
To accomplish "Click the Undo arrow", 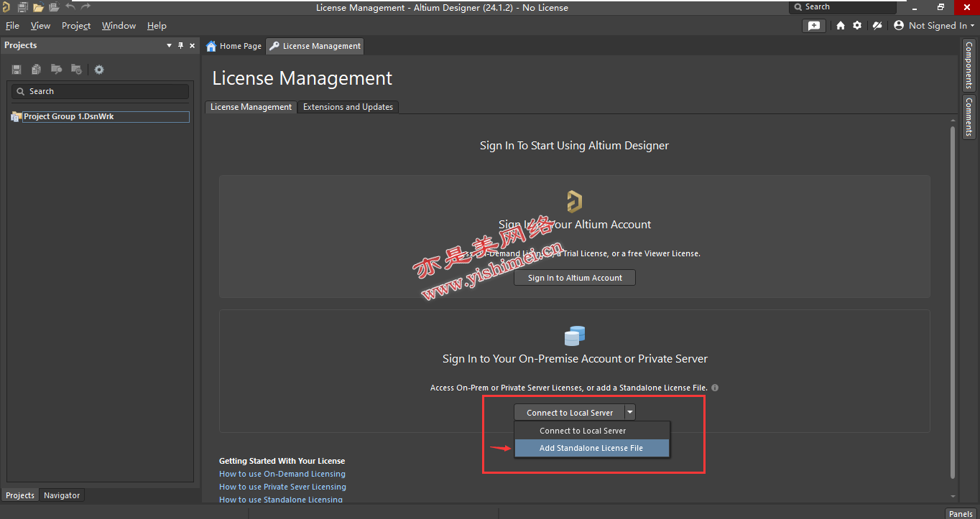I will (70, 6).
